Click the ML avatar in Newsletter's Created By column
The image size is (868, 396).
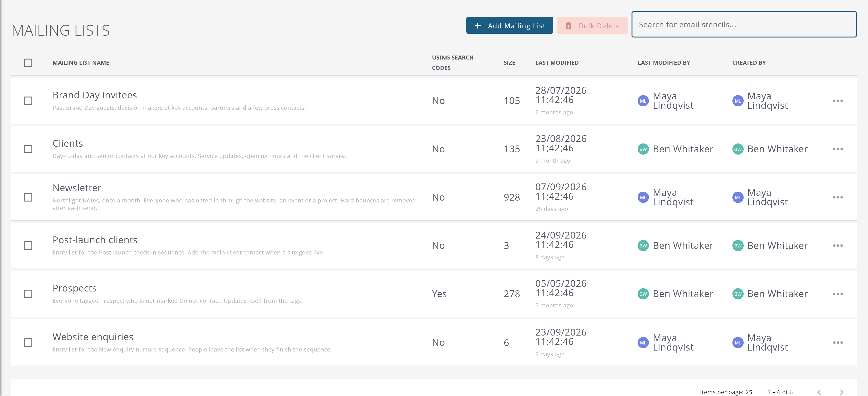click(x=738, y=198)
